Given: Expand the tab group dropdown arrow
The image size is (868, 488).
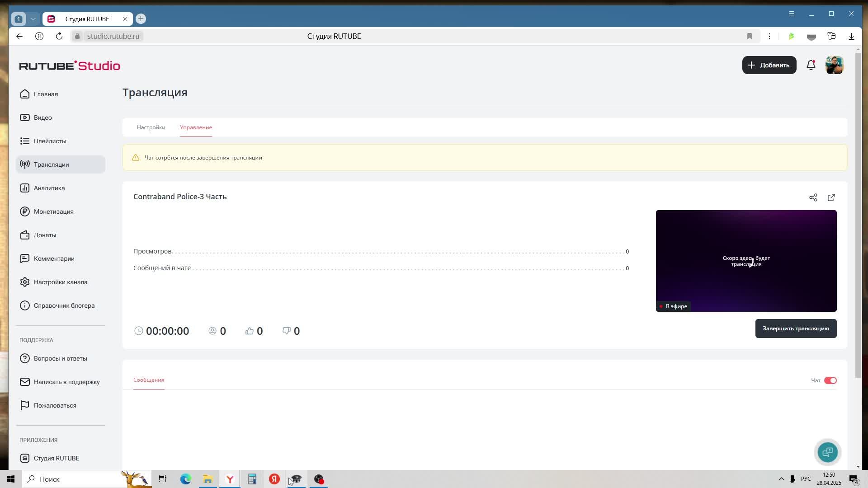Looking at the screenshot, I should [33, 19].
